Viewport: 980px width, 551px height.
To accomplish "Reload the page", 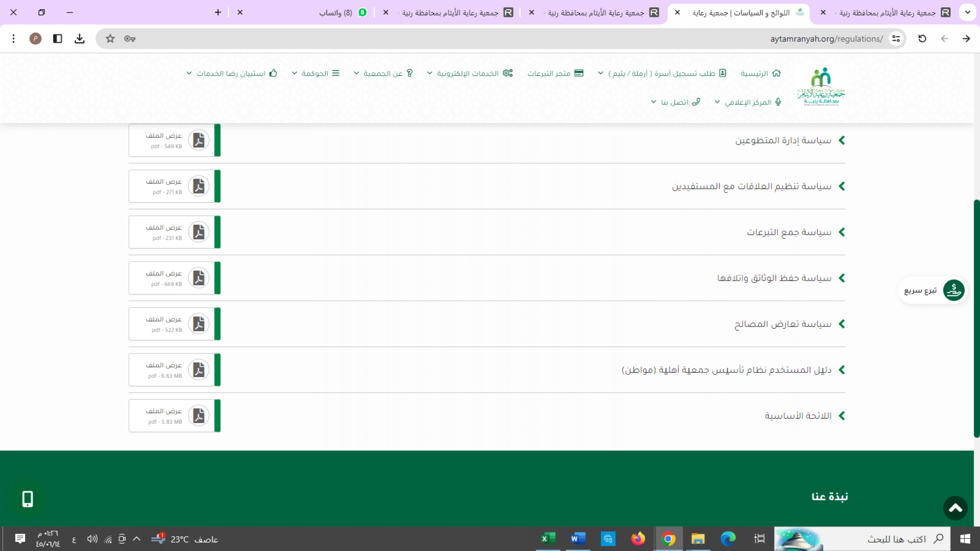I will pos(922,39).
